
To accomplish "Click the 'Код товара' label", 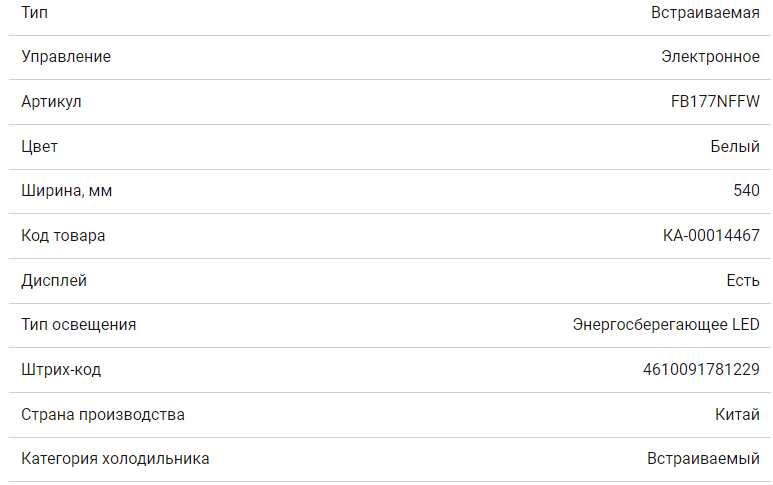I will pyautogui.click(x=63, y=236).
